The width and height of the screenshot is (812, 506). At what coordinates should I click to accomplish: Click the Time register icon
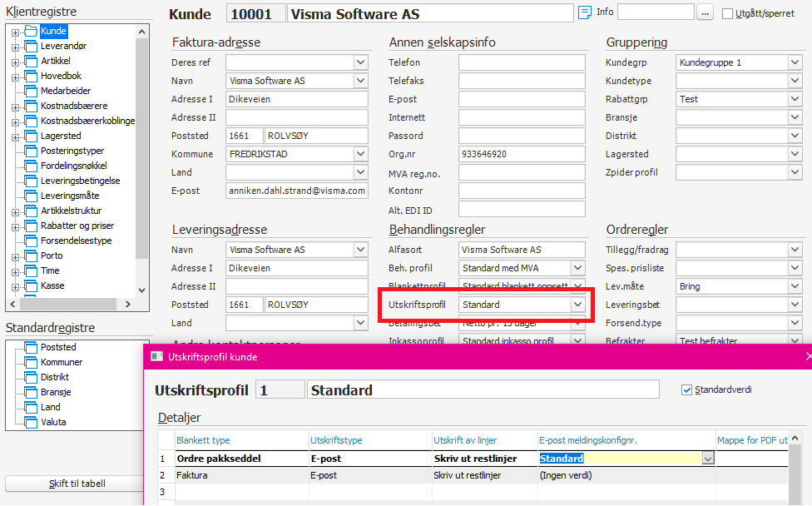click(x=31, y=271)
